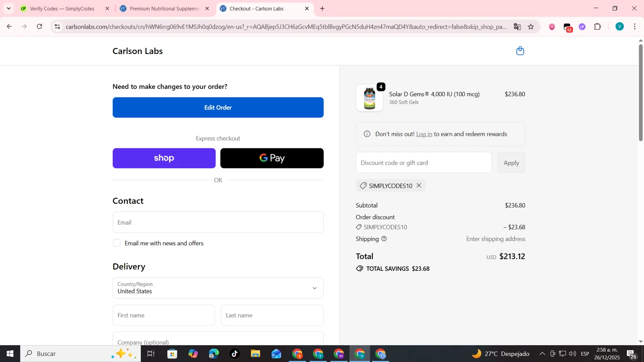Click the ESP keyboard language indicator
644x362 pixels.
click(x=585, y=354)
